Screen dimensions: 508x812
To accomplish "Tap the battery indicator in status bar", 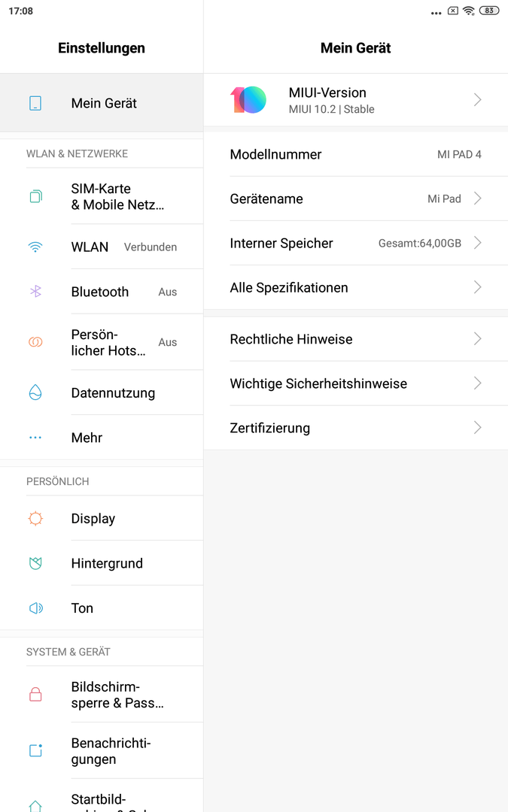I will click(489, 11).
